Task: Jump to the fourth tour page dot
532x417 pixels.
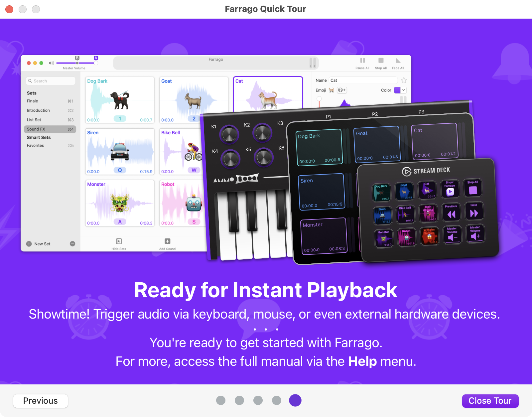Action: (277, 400)
